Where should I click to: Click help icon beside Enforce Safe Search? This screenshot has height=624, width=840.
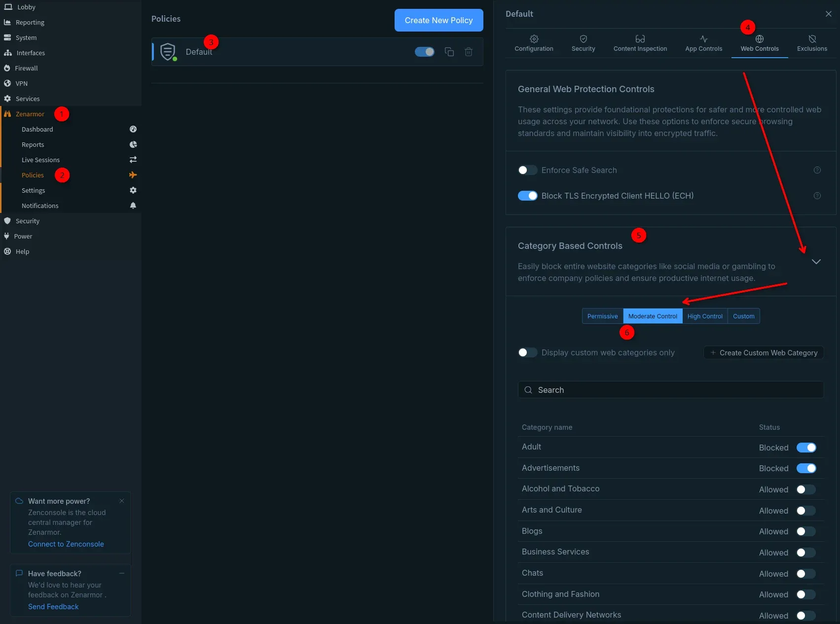[817, 170]
